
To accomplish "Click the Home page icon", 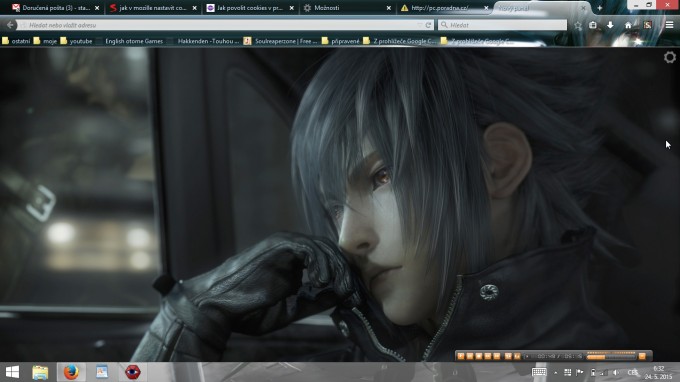I will [628, 25].
